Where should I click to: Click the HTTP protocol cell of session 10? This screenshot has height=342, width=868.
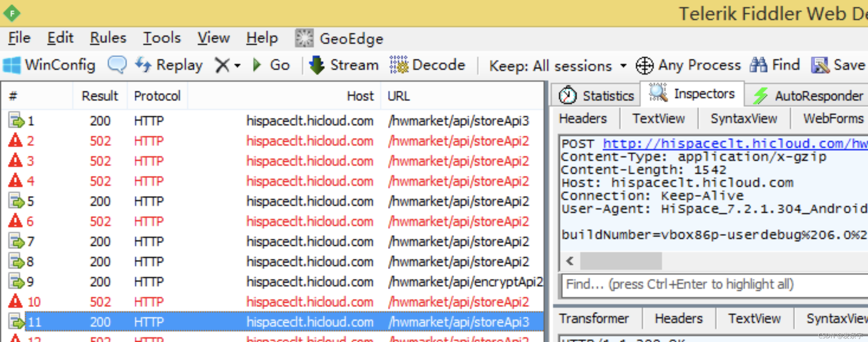tap(149, 302)
